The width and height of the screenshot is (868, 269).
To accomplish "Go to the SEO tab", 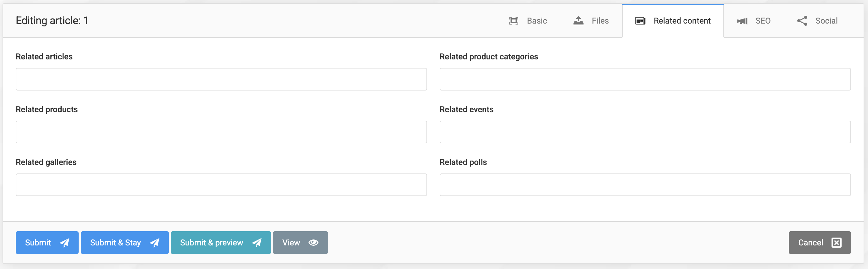I will click(763, 21).
